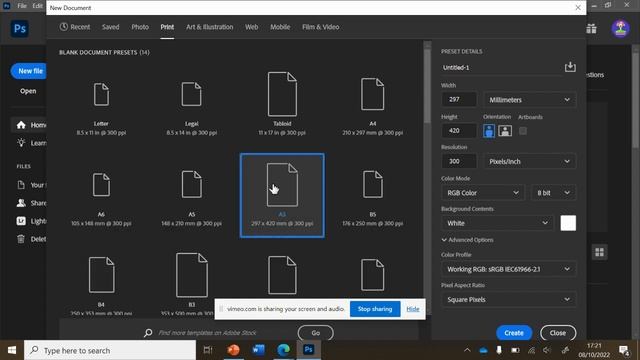Edit the Resolution field showing 300
This screenshot has width=640, height=360.
click(459, 161)
